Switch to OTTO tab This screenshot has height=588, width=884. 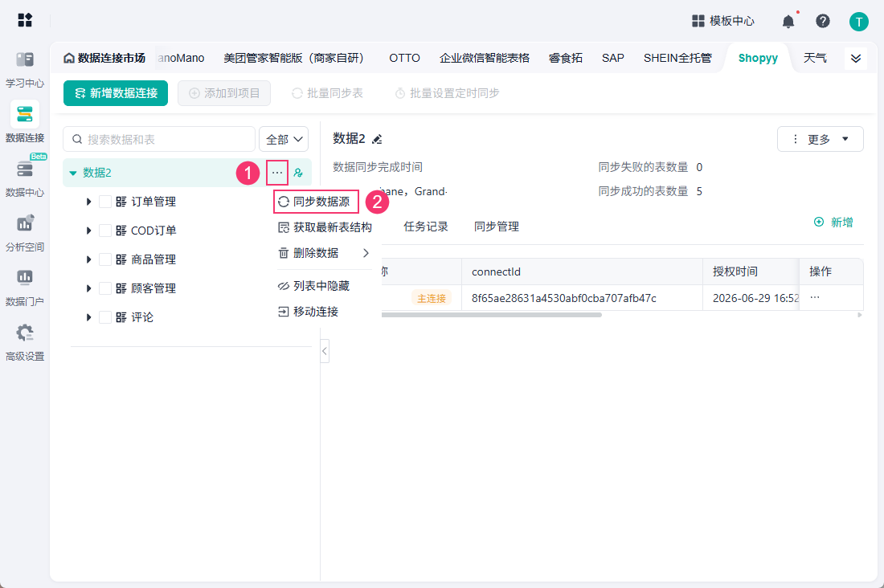coord(404,58)
